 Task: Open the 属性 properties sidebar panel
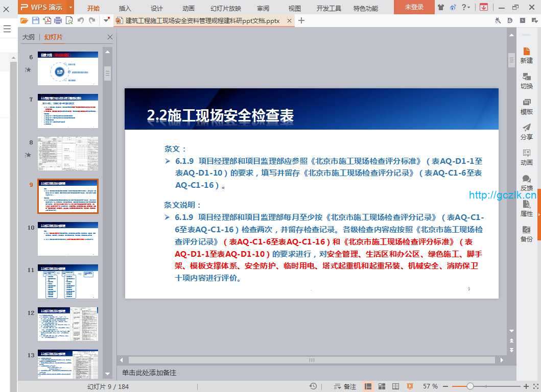coord(526,208)
